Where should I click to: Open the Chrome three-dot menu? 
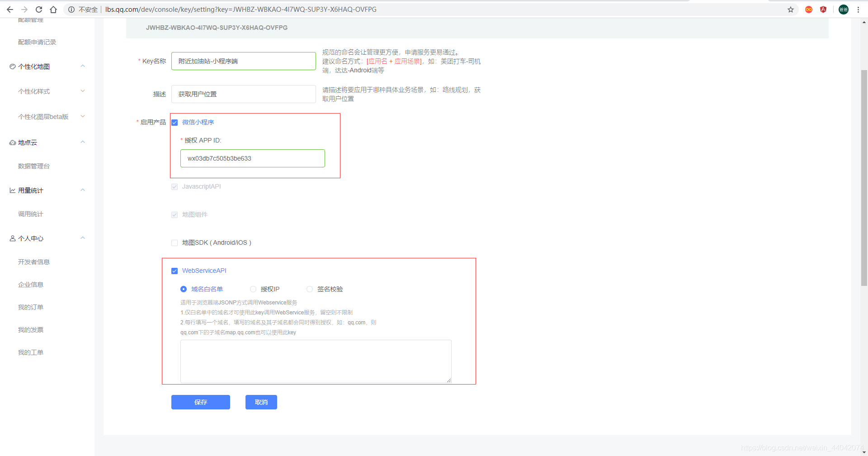click(x=858, y=9)
